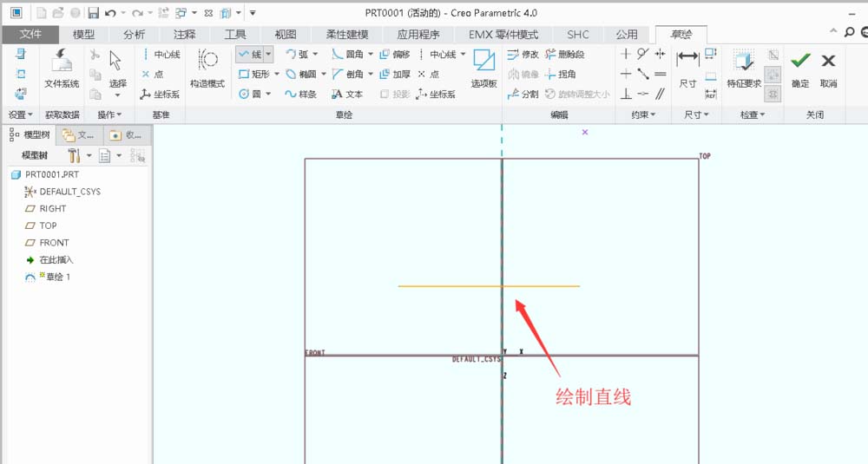Select the Delete Segment (删除段) tool
This screenshot has height=464, width=868.
[x=565, y=54]
